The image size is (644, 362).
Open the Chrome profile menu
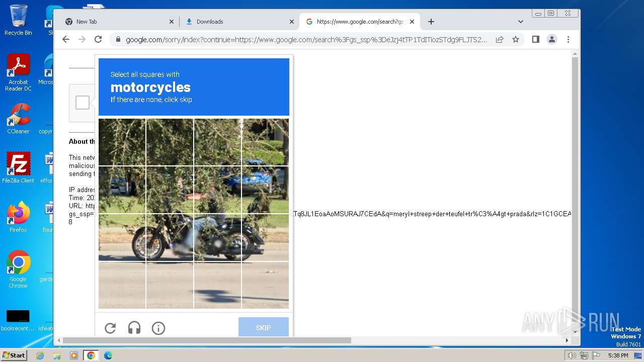tap(552, 39)
